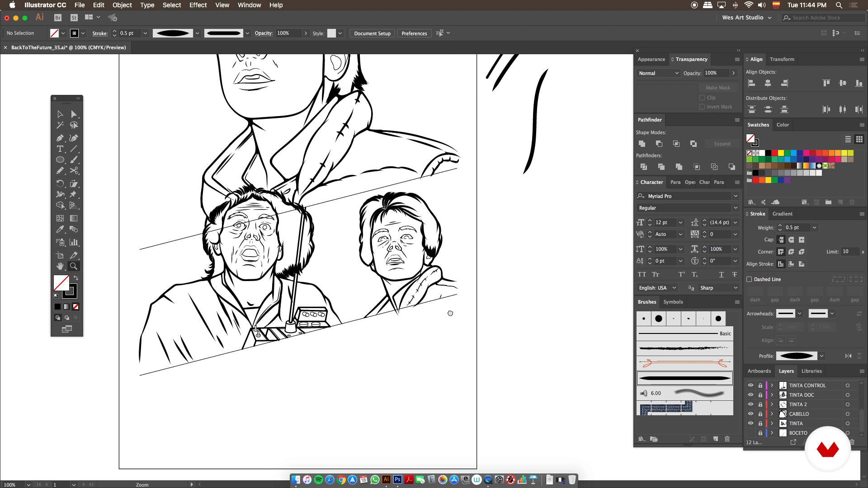Open the Normal blending mode dropdown
Screen dimensions: 868x488
(x=658, y=73)
